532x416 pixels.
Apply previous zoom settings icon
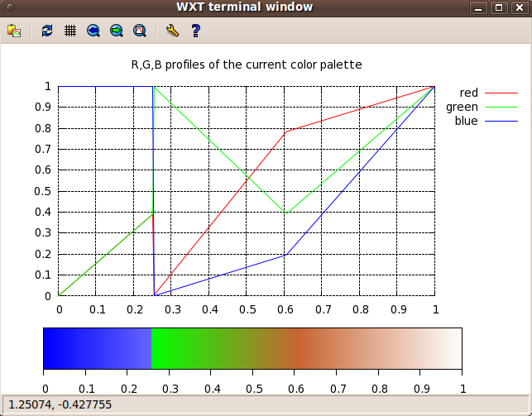point(93,31)
